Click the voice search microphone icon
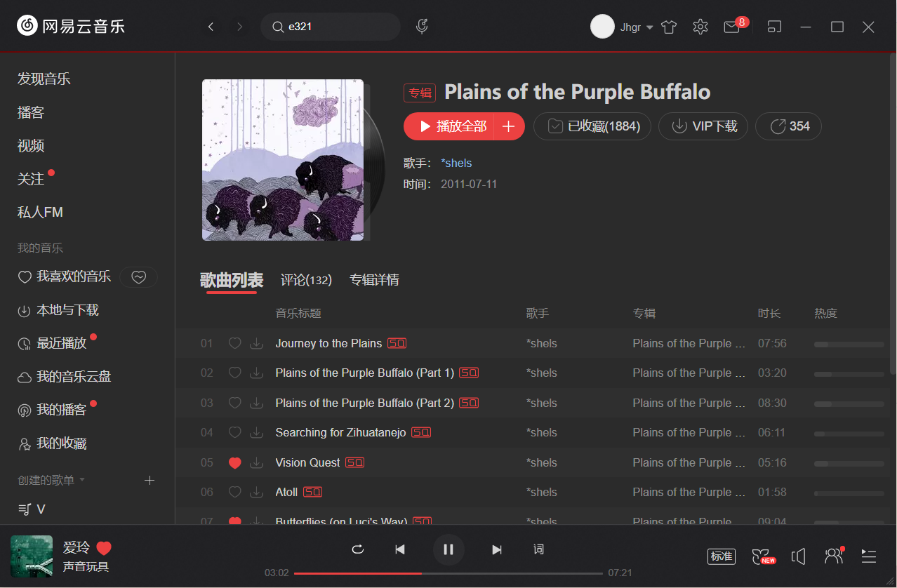Viewport: 897px width, 588px height. pyautogui.click(x=422, y=27)
